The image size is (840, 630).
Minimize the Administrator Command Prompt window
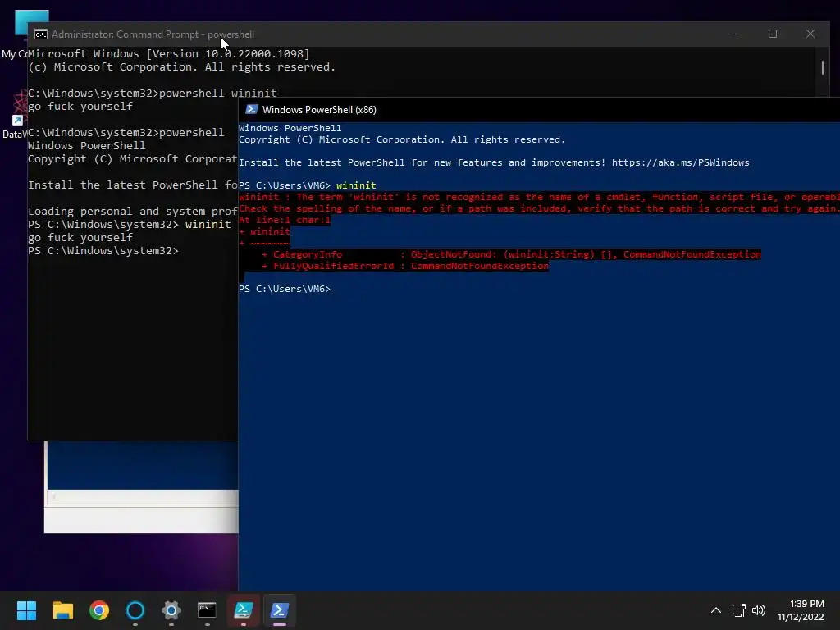click(x=736, y=34)
